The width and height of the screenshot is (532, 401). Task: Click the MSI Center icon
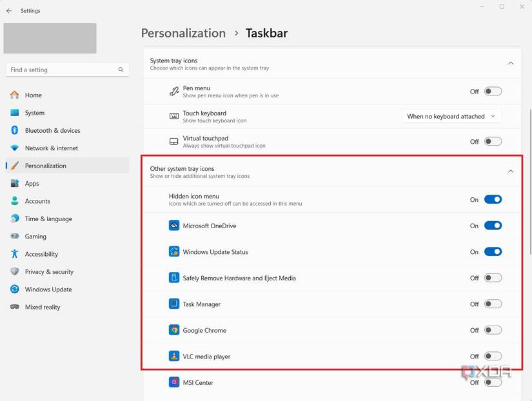pyautogui.click(x=174, y=382)
